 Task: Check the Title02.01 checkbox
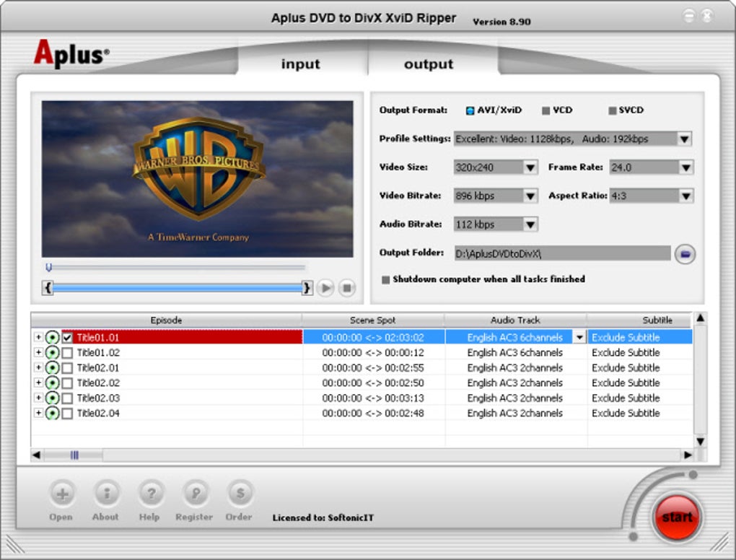tap(67, 367)
